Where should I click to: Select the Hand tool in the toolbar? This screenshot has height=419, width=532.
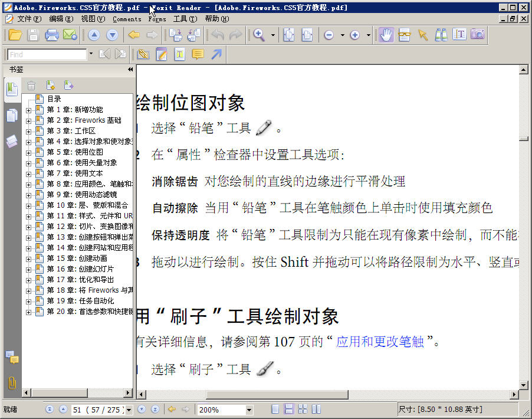click(386, 35)
